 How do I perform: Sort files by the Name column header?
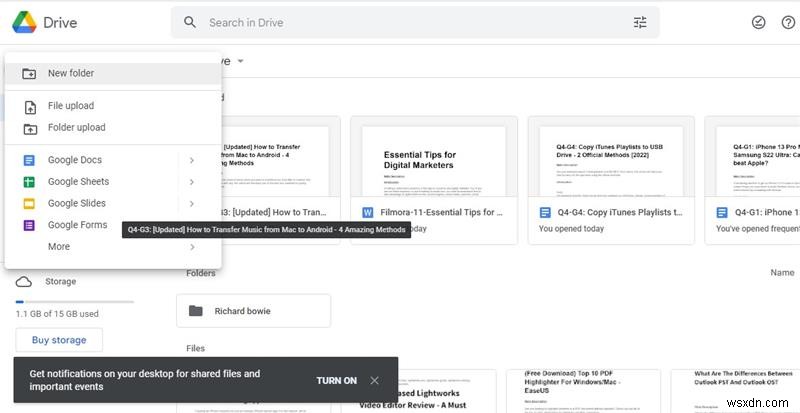[782, 273]
